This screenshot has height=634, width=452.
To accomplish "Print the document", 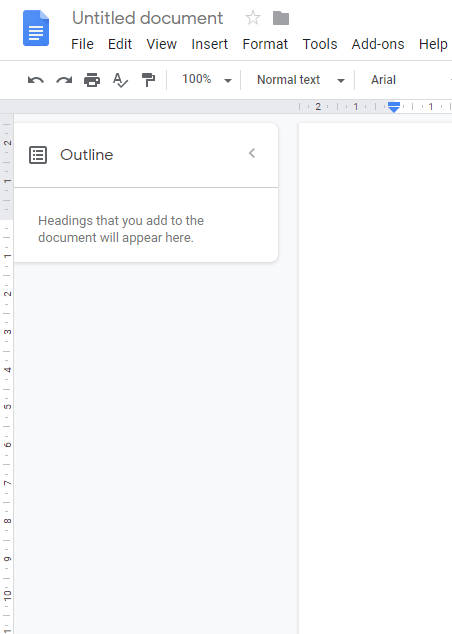I will [x=92, y=80].
